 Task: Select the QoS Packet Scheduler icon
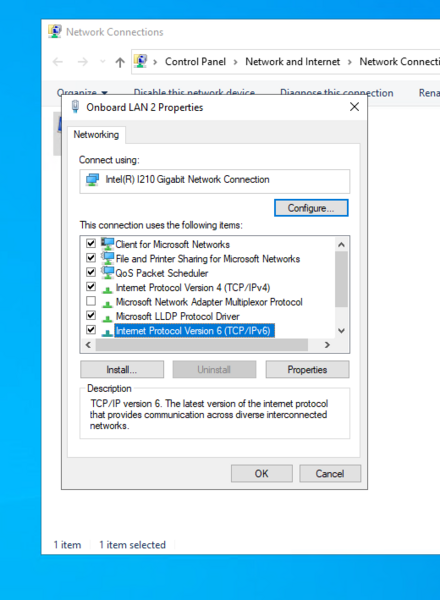108,272
